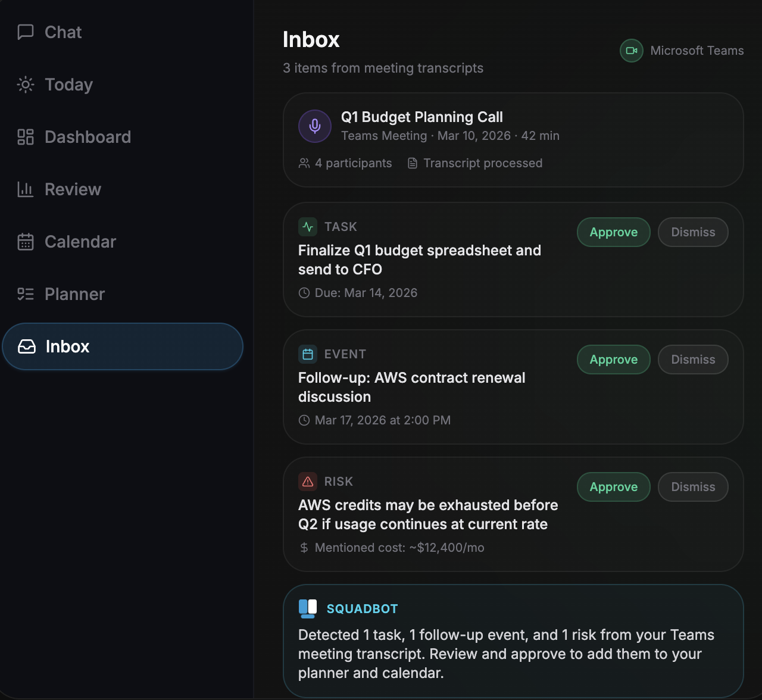The width and height of the screenshot is (762, 700).
Task: Click the green TASK type icon
Action: click(308, 227)
